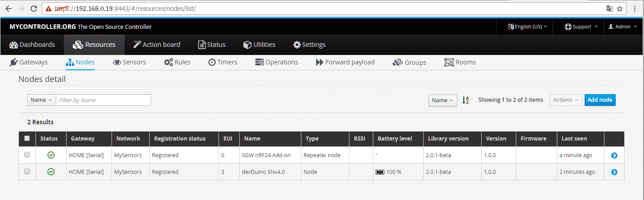Toggle the A-Z sort direction icon

click(x=466, y=100)
